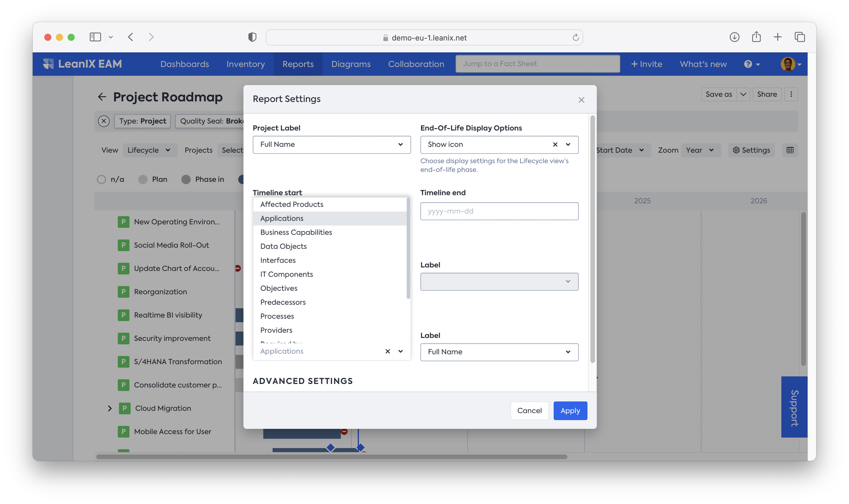Expand the Cloud Migration project row
Viewport: 849px width, 504px height.
(x=110, y=408)
